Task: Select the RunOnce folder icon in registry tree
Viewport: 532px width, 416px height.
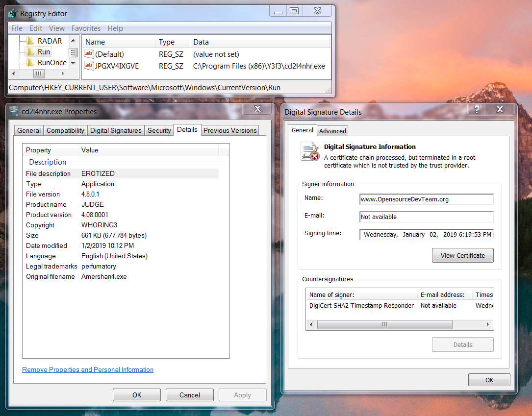Action: coord(30,63)
